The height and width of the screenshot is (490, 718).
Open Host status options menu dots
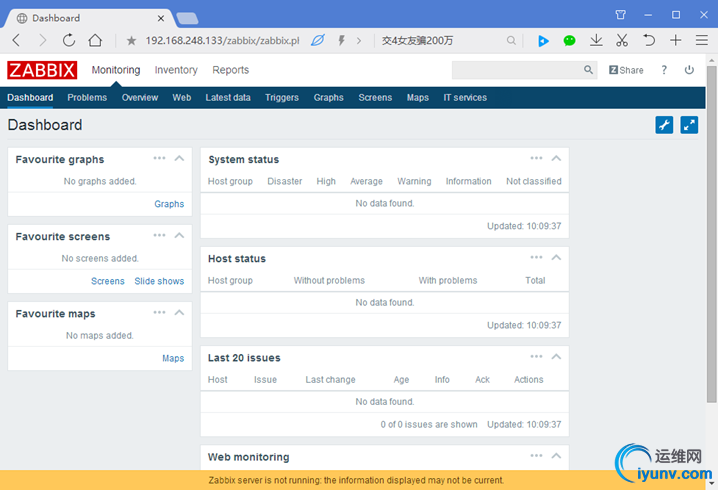click(536, 257)
